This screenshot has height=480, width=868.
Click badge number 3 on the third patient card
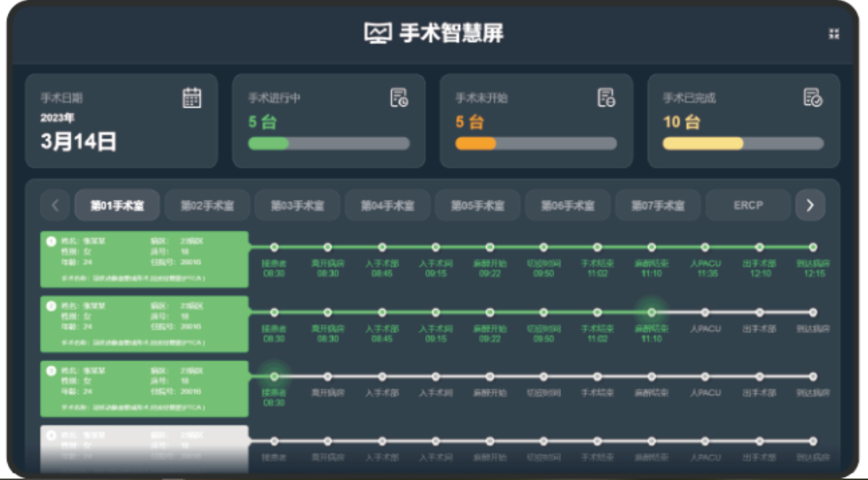tap(51, 371)
